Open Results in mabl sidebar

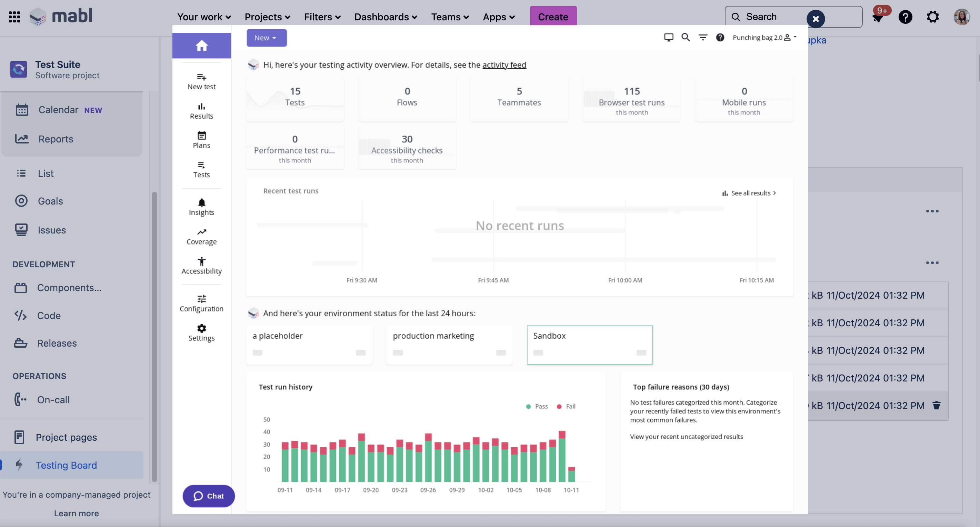pos(202,111)
